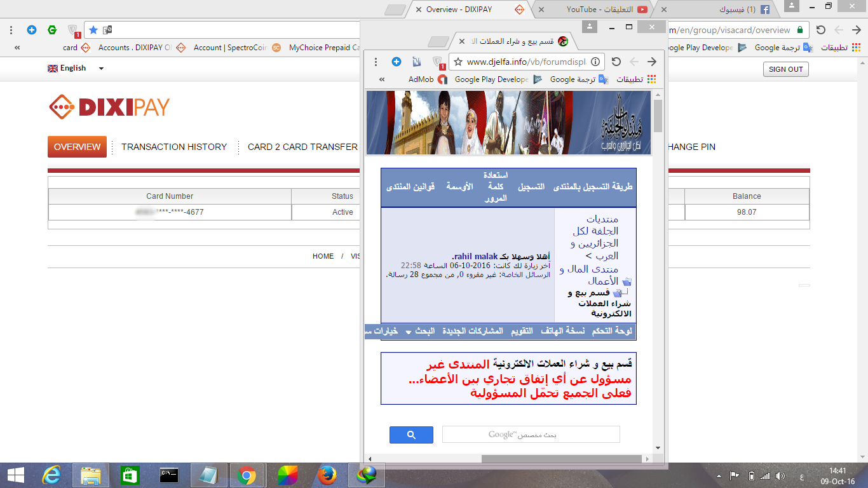Click the DIXIPAY logo

(x=109, y=107)
